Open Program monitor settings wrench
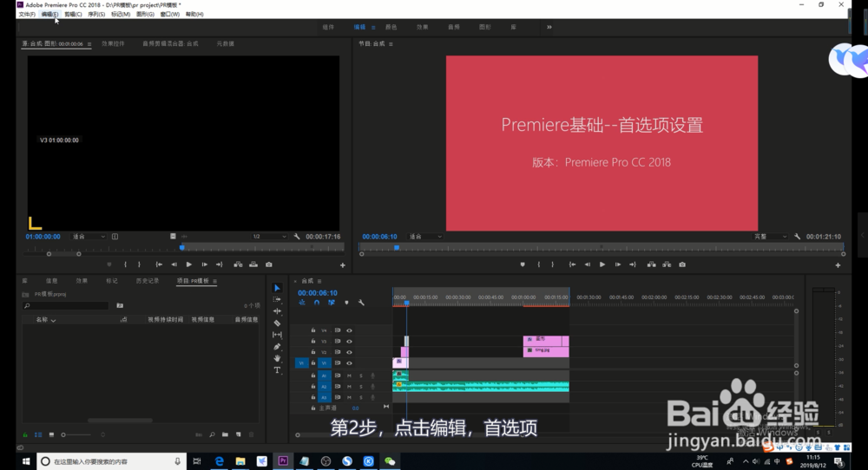This screenshot has width=868, height=470. point(797,236)
